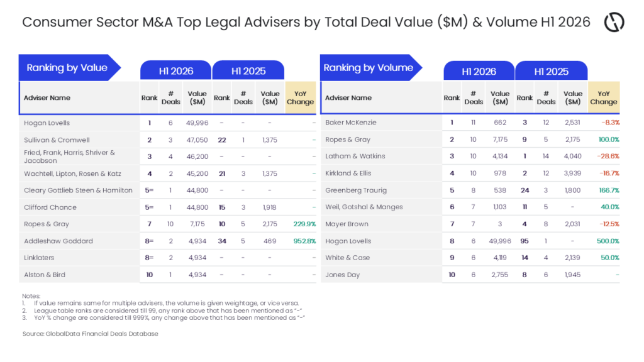Select Sullivan & Cromwell adviser name
644x362 pixels.
(x=57, y=140)
